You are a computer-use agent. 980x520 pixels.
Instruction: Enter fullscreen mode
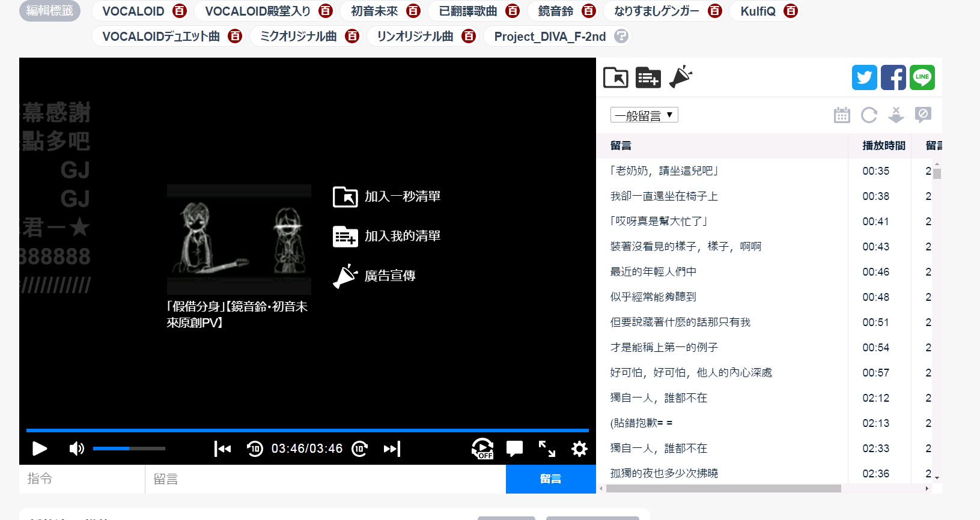click(x=547, y=449)
